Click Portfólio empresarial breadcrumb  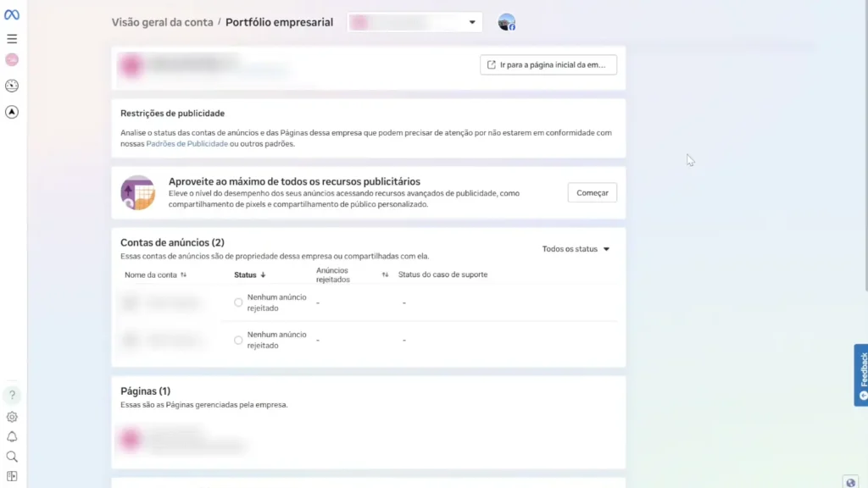tap(279, 22)
